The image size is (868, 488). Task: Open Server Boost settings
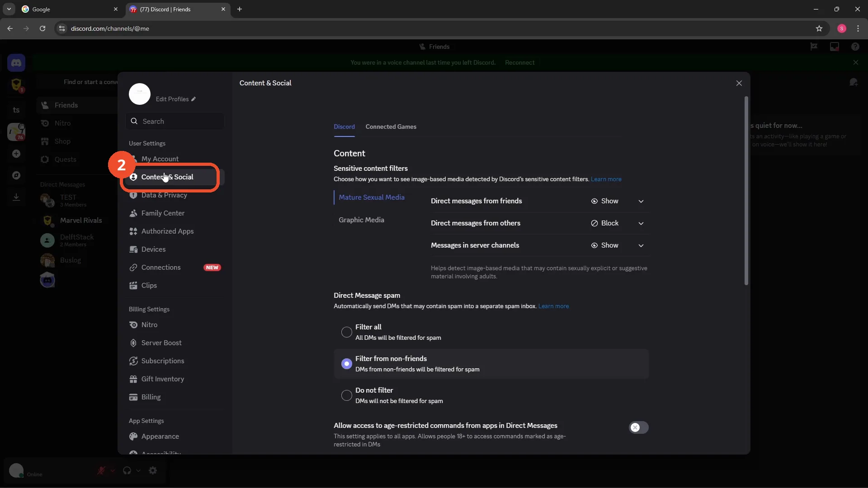pos(174,343)
